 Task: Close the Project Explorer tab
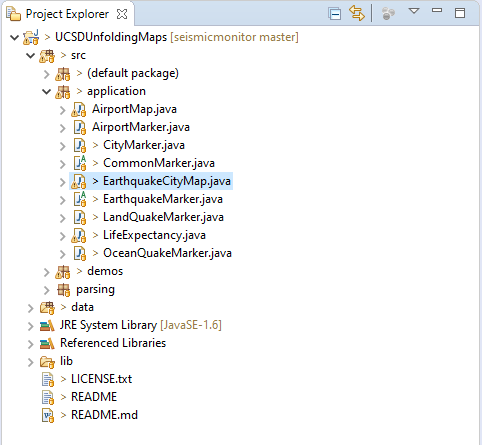coord(122,14)
